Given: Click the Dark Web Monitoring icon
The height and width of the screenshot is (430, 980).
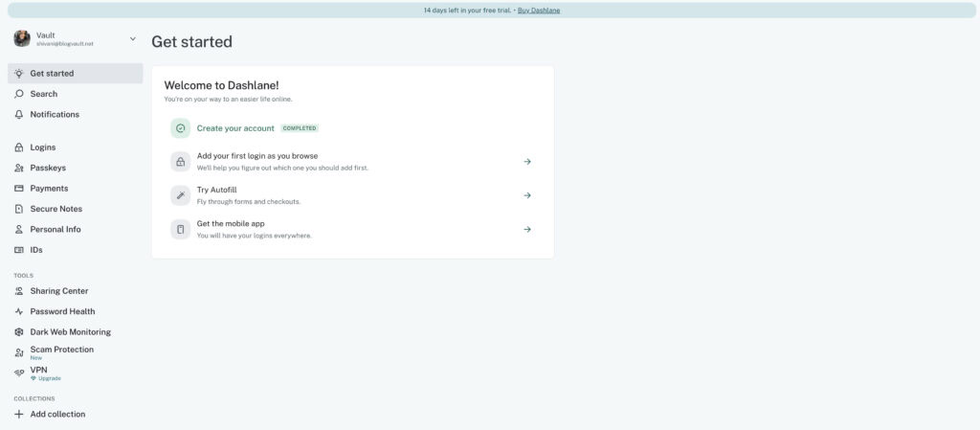Looking at the screenshot, I should coord(19,332).
